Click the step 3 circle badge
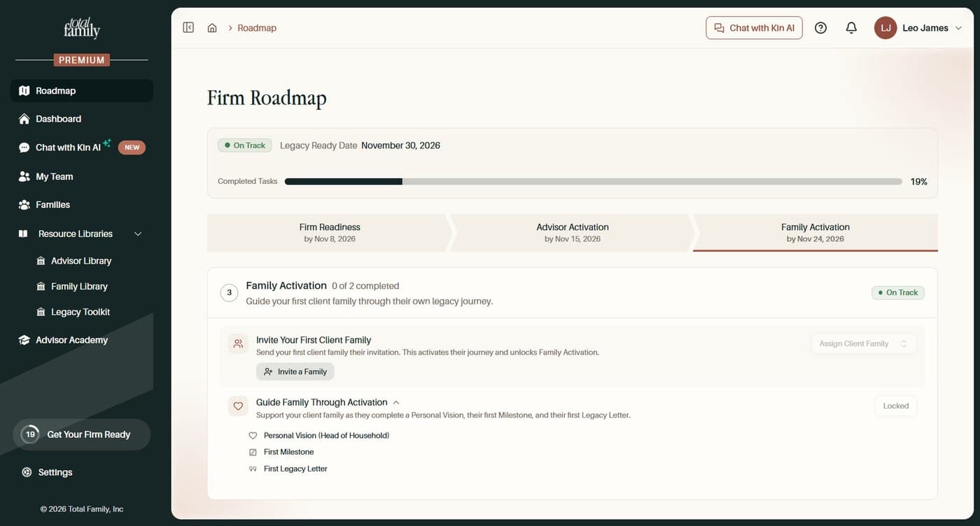Screen dimensions: 980x526 coord(229,293)
